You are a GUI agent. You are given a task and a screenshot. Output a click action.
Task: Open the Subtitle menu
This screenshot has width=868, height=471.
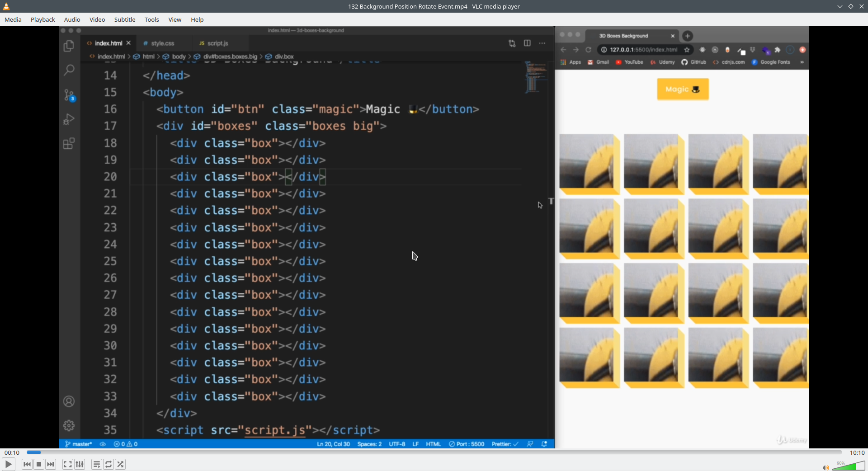(x=125, y=19)
